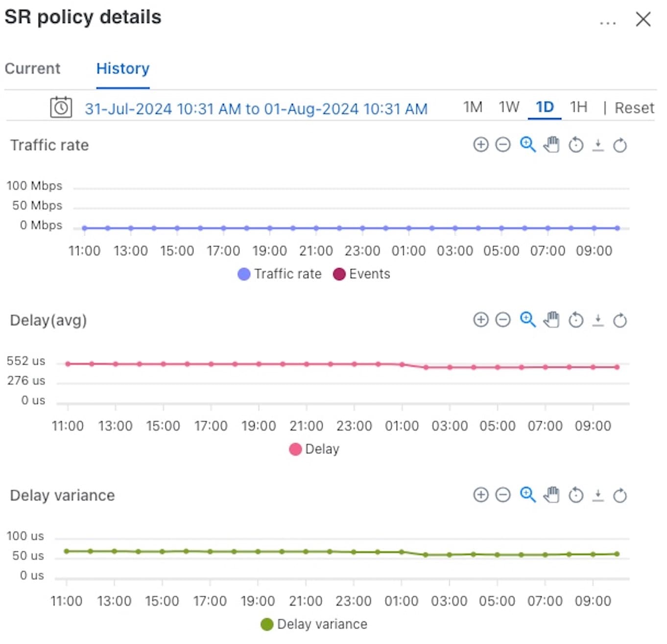
Task: Click the maroon Events legend dot
Action: point(339,274)
